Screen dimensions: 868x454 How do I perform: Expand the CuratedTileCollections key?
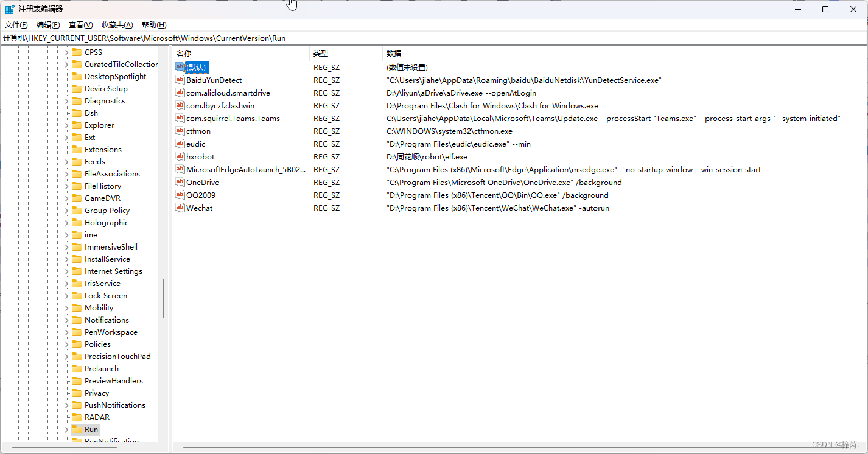(x=66, y=65)
